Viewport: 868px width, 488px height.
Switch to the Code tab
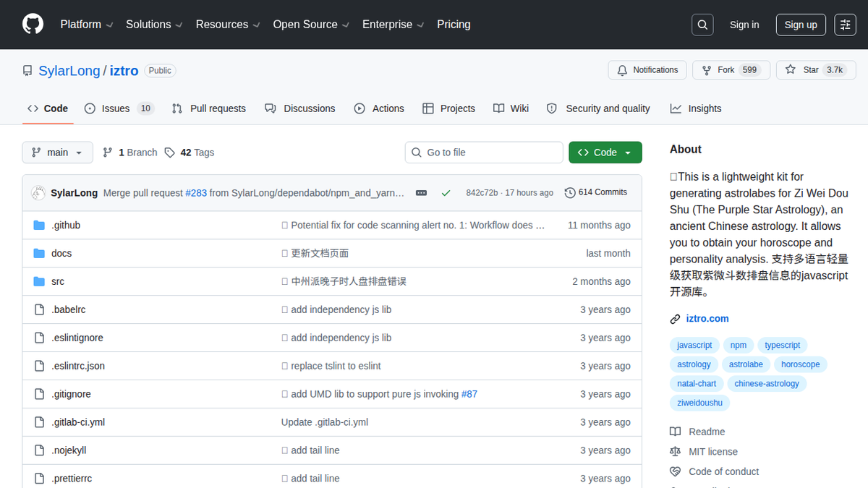(48, 108)
